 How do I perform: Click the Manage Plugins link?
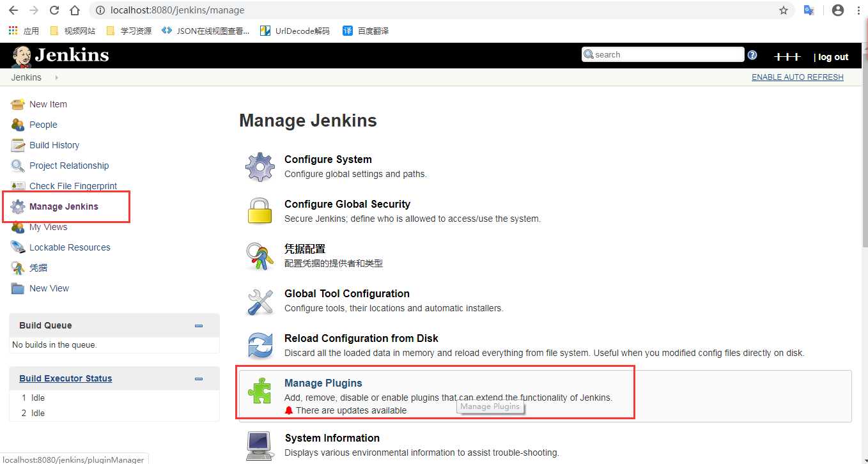323,383
